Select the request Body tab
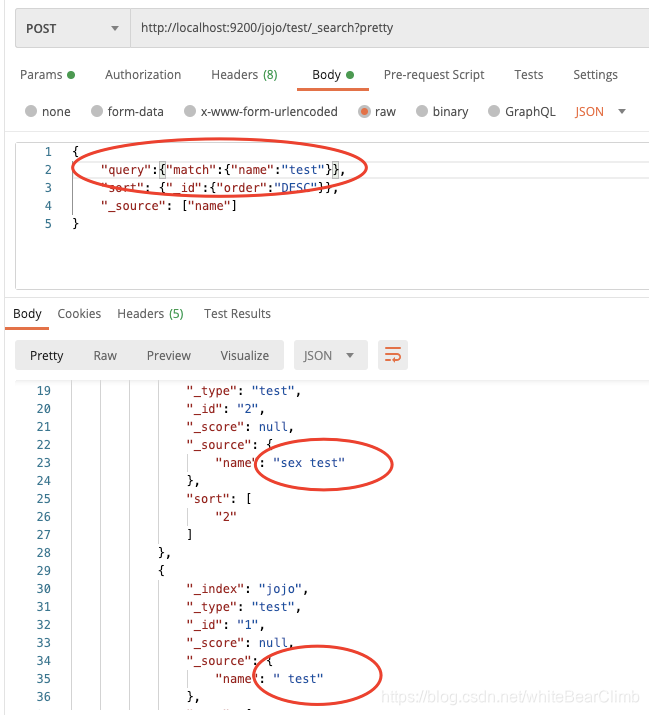 tap(332, 75)
